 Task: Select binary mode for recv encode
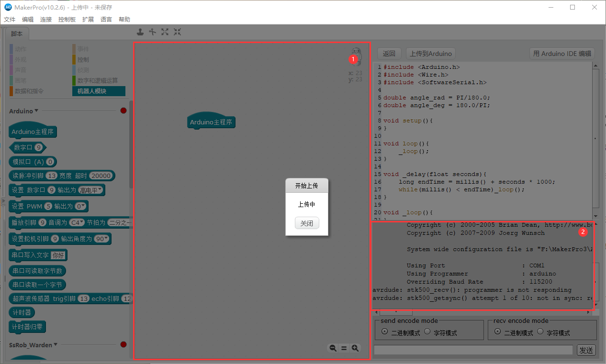click(498, 331)
